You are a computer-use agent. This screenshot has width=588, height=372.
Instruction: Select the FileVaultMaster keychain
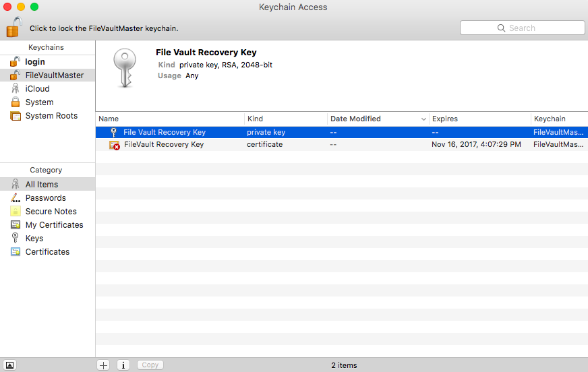coord(47,75)
